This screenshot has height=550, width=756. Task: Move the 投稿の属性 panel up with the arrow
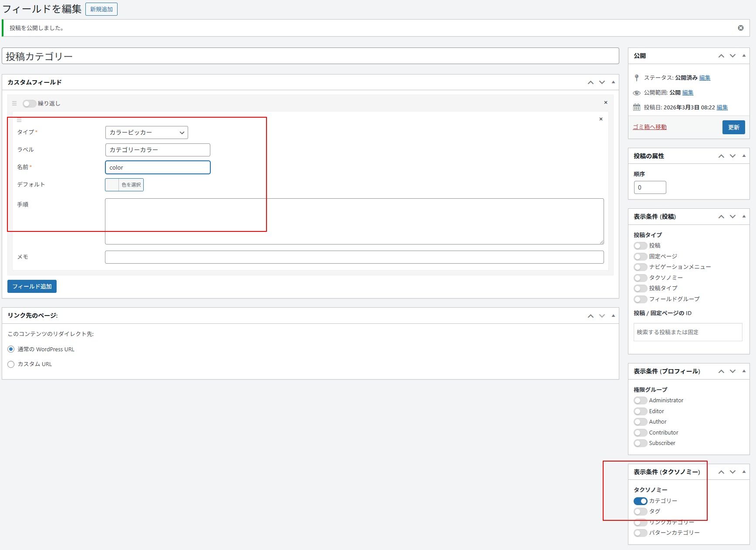click(x=721, y=156)
